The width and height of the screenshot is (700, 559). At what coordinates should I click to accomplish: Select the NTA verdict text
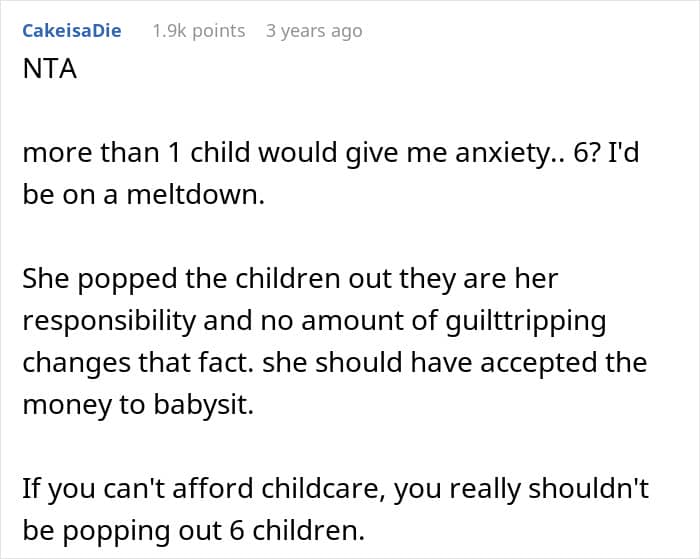(x=50, y=69)
